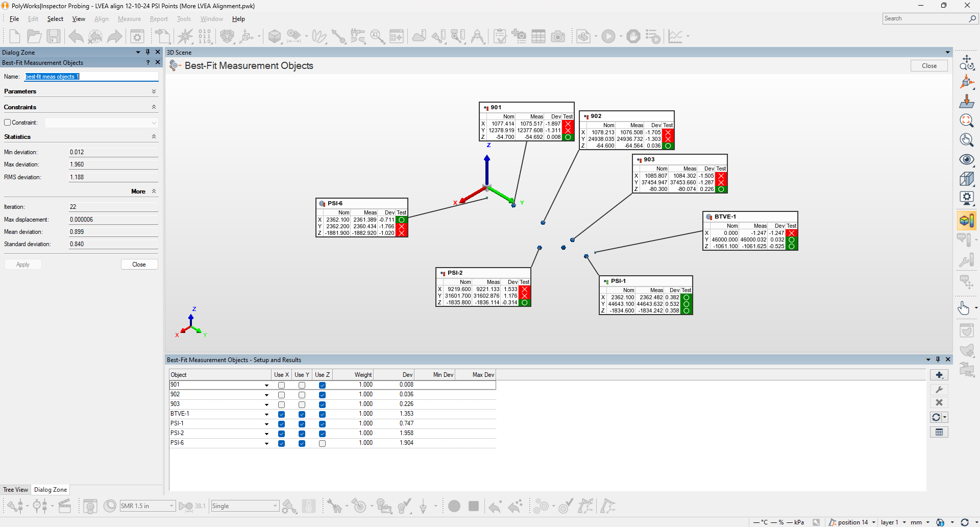Click the record circle icon in bottom toolbar
This screenshot has height=527, width=980.
pos(454,506)
